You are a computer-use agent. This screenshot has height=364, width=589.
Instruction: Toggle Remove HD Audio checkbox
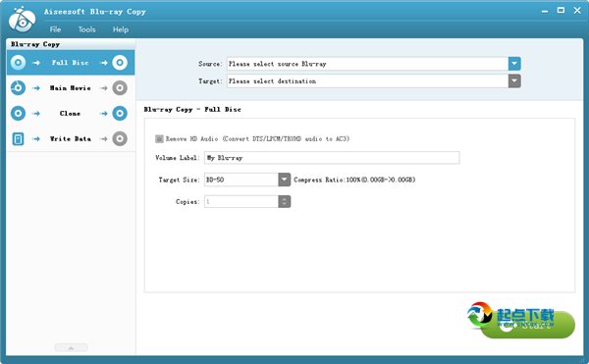coord(159,139)
